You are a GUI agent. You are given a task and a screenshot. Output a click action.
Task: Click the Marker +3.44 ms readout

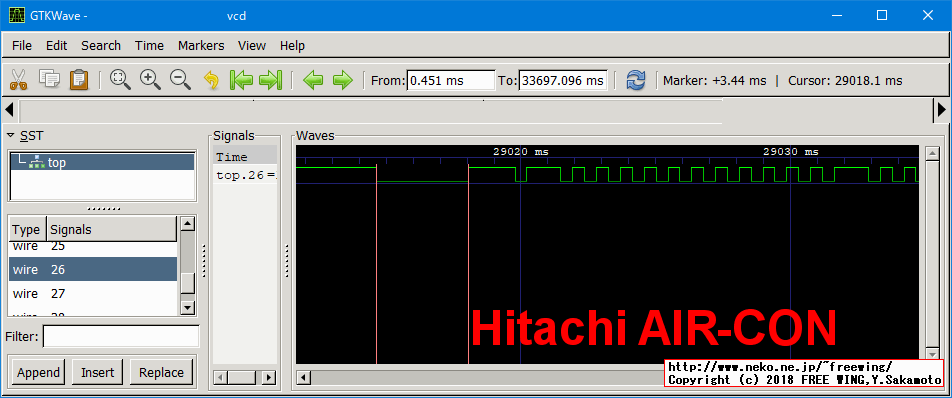tap(715, 81)
